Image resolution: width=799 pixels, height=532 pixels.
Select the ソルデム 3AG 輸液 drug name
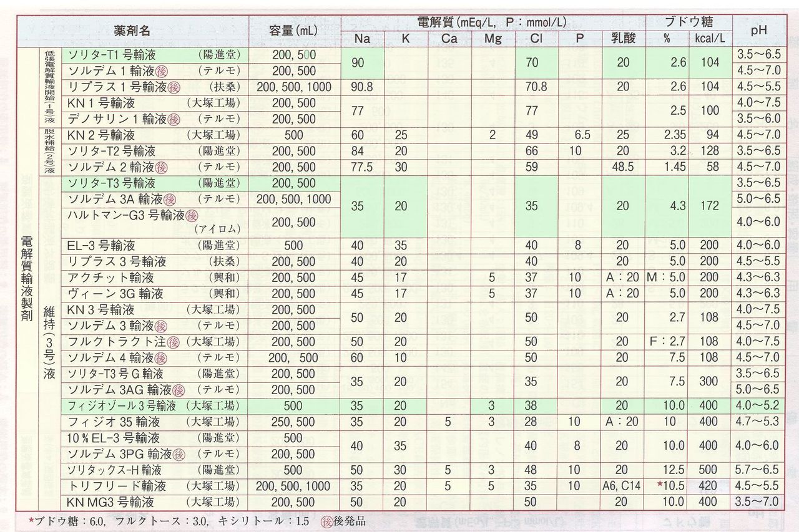coord(119,390)
